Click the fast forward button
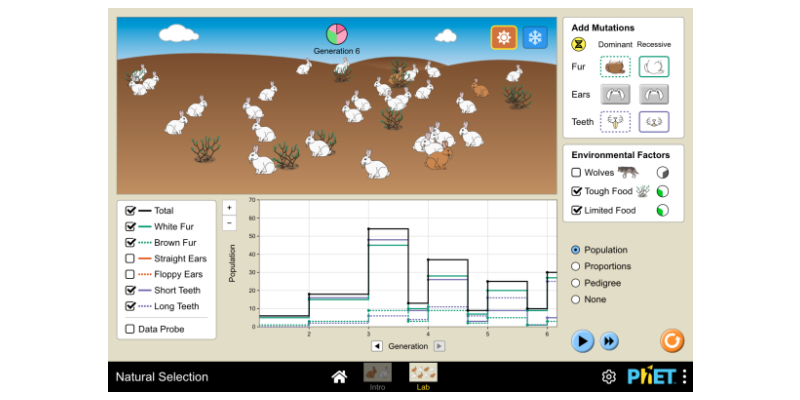This screenshot has width=800, height=400. [609, 341]
